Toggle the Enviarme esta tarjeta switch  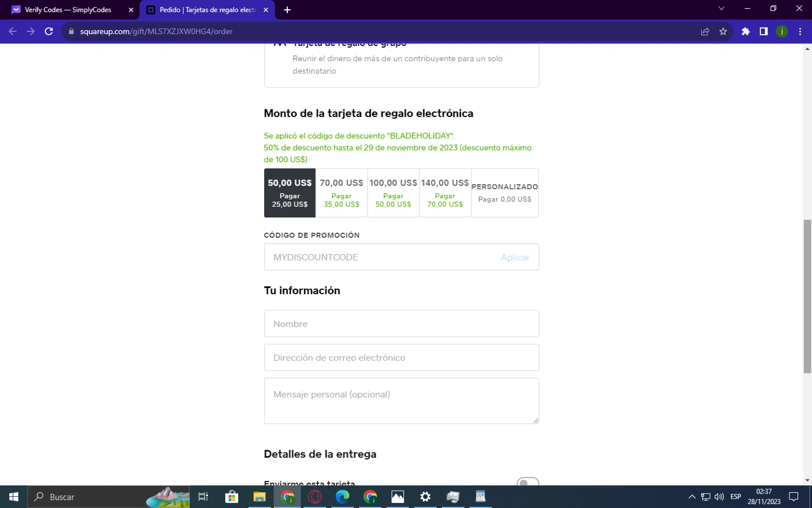point(528,482)
